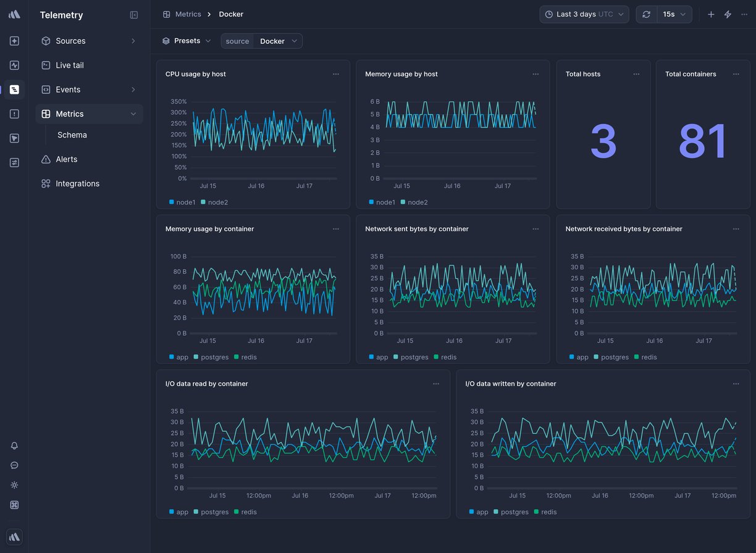Open the top bar more options ellipsis

pos(744,14)
